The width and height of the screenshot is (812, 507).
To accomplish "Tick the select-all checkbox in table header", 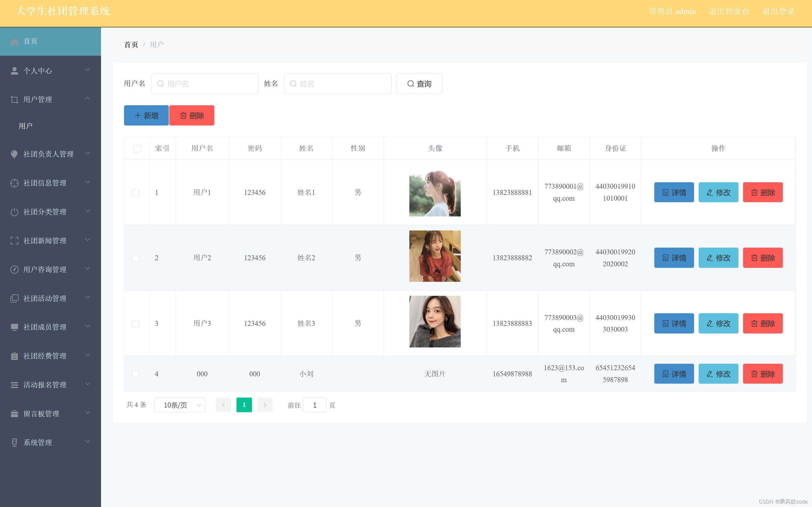I will pyautogui.click(x=137, y=148).
